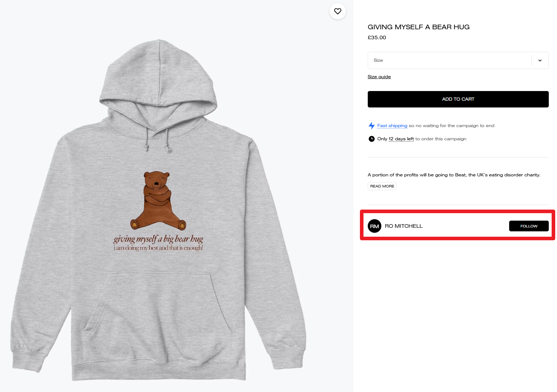The width and height of the screenshot is (557, 392).
Task: Add the hoodie to cart
Action: coord(458,99)
